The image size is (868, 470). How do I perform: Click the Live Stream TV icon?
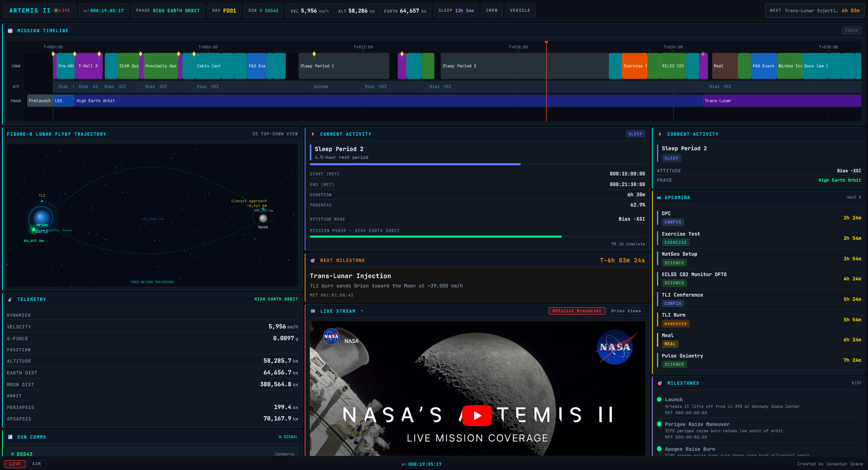tap(313, 311)
